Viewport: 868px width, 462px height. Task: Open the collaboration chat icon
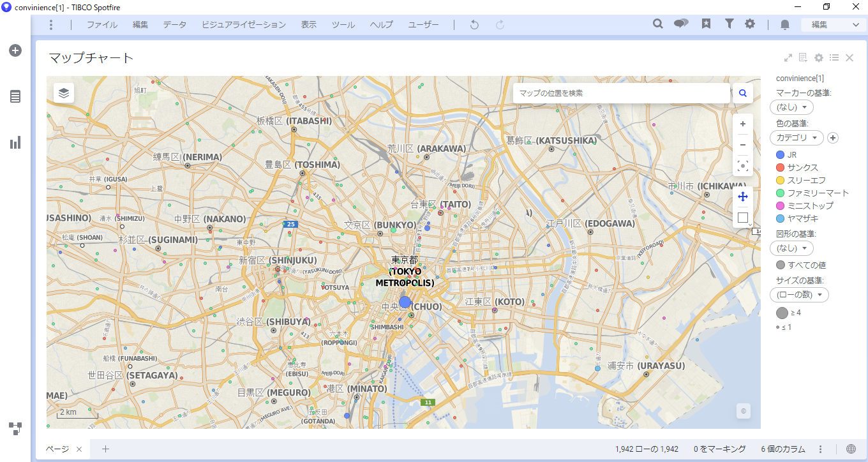click(x=681, y=24)
